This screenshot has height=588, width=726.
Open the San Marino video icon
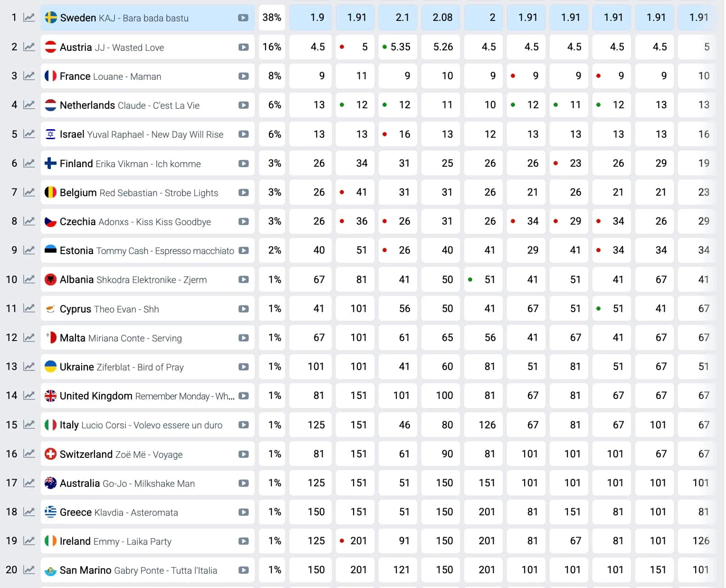point(243,570)
